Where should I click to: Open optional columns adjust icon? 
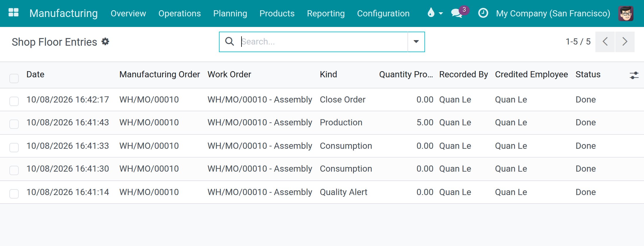click(x=634, y=75)
